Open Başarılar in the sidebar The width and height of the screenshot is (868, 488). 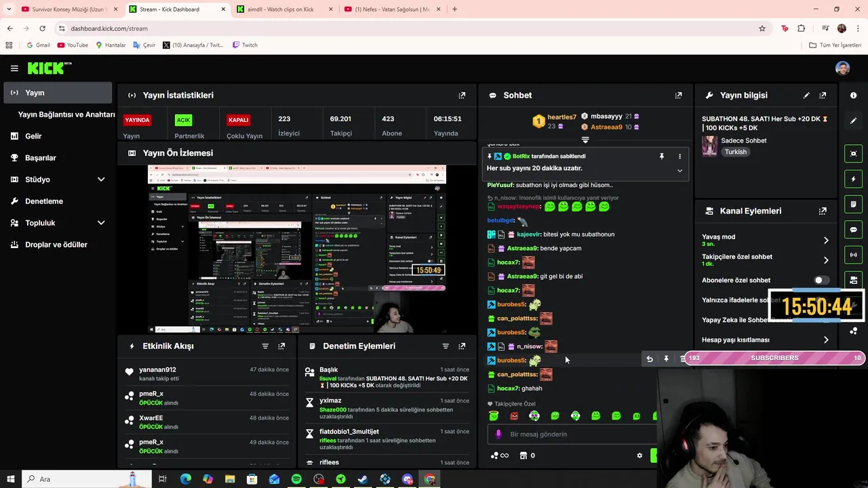(58, 158)
